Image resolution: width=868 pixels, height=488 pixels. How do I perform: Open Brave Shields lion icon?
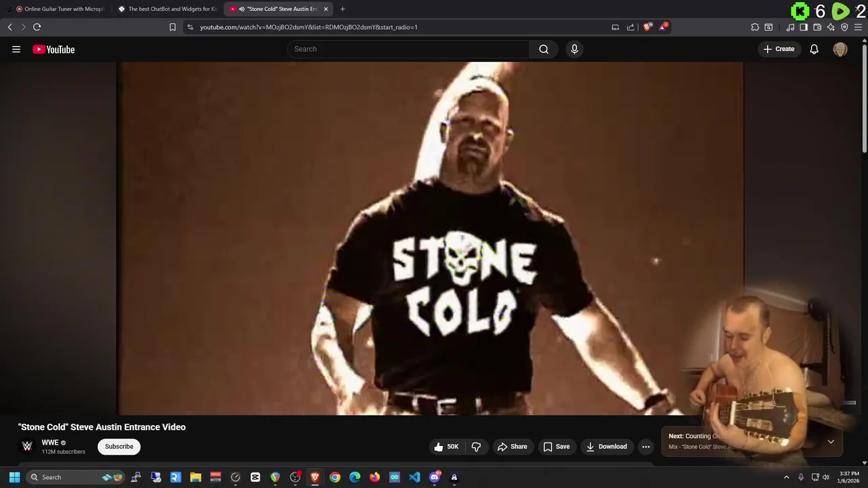click(x=647, y=27)
